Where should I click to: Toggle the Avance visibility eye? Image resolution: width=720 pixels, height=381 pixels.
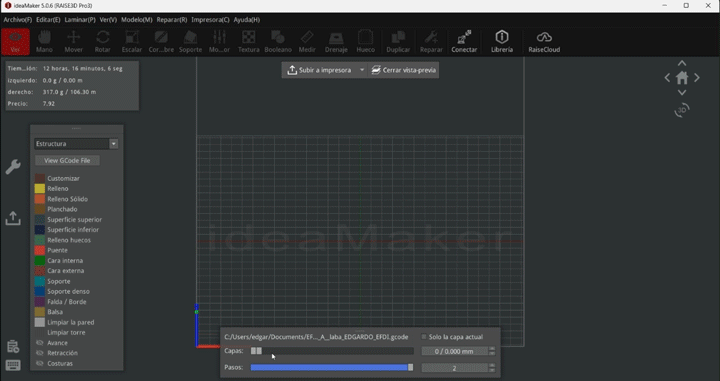39,343
